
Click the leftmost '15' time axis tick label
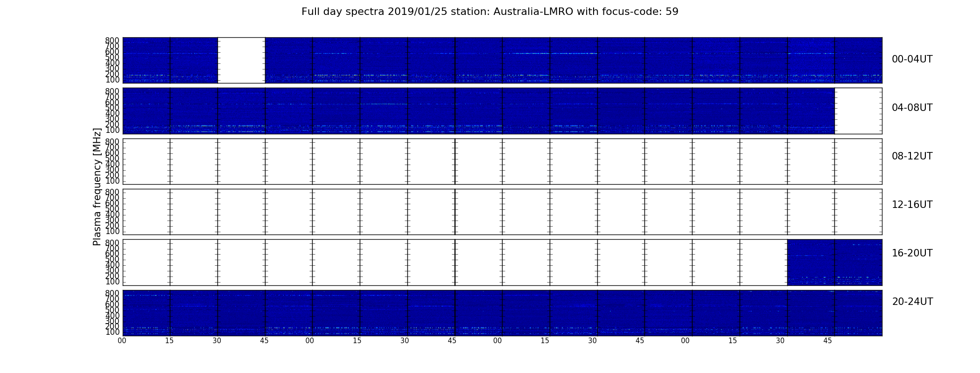point(169,341)
